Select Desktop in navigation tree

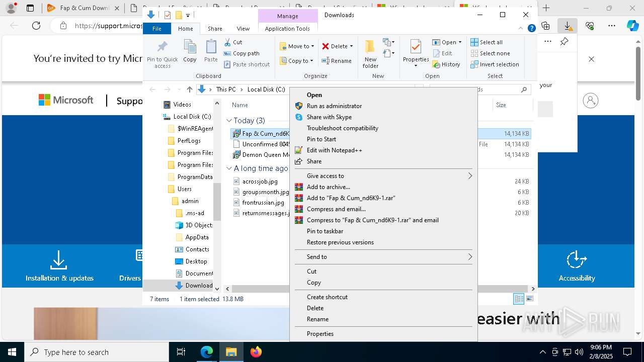click(x=196, y=261)
